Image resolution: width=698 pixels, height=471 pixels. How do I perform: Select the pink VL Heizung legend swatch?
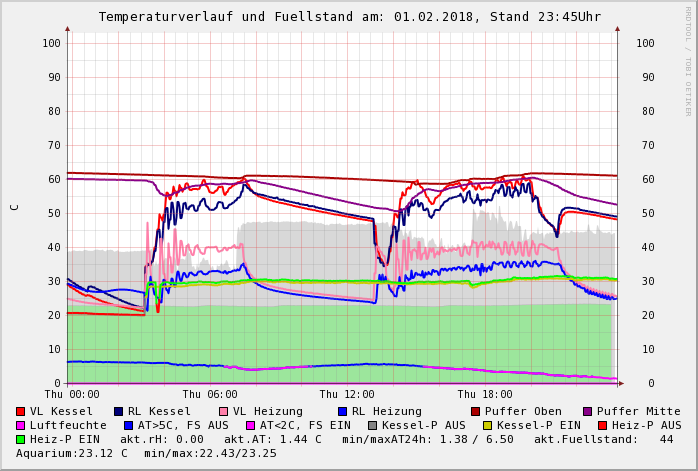tap(223, 411)
